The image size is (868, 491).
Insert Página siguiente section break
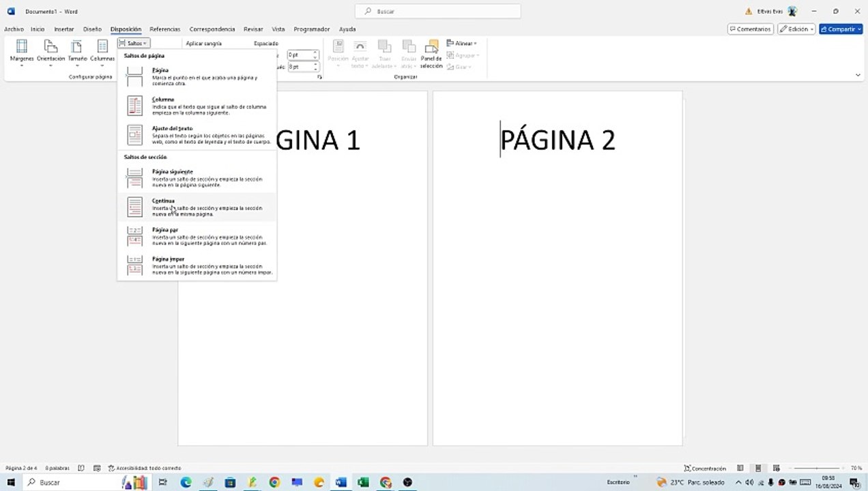pos(197,178)
